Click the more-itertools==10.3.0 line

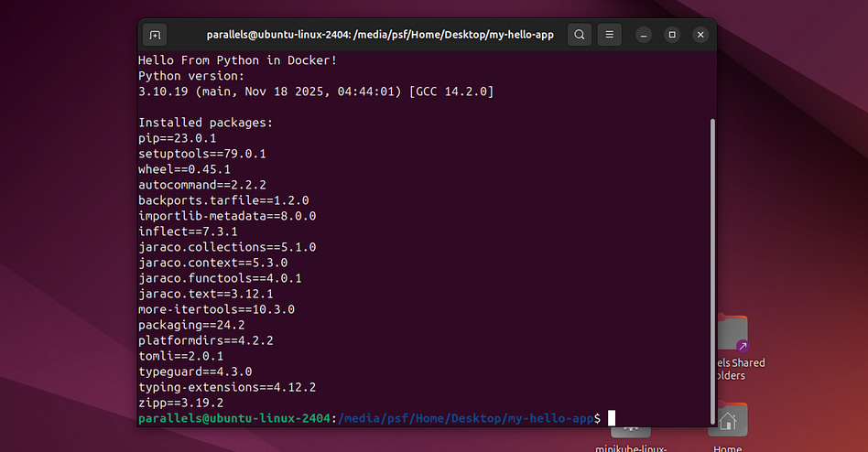click(216, 308)
